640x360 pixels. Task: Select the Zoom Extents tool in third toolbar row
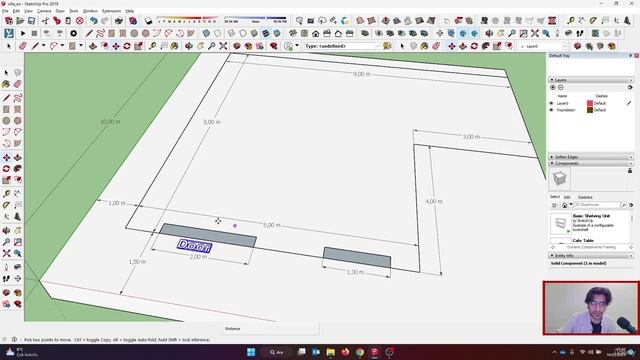pos(223,46)
